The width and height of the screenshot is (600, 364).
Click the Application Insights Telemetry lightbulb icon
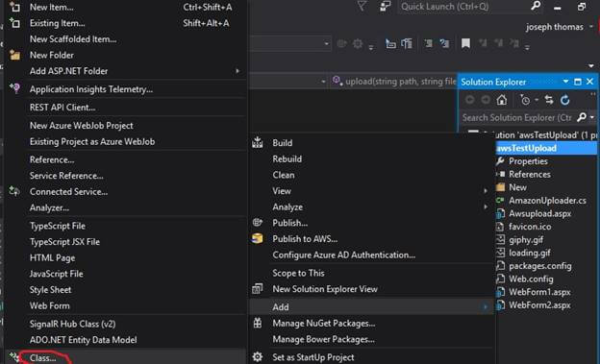(x=14, y=88)
